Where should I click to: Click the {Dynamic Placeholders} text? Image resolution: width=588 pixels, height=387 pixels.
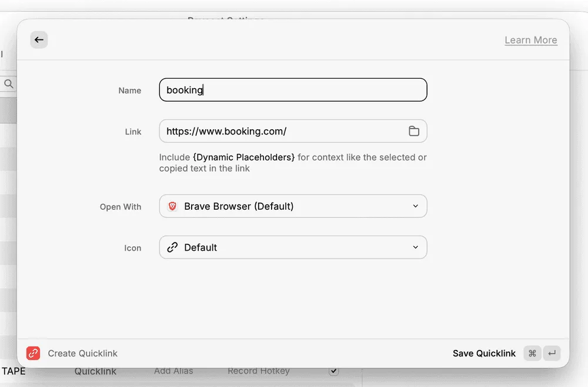244,157
